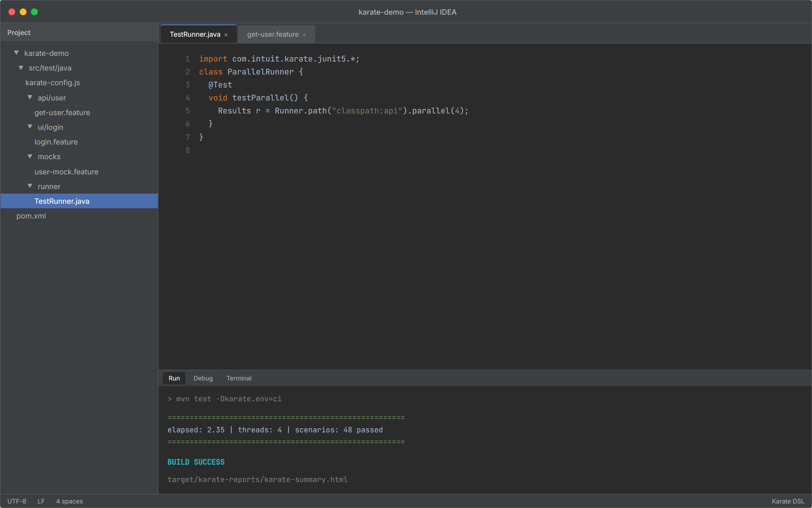
Task: Close the TestRunner.java tab
Action: tap(226, 35)
